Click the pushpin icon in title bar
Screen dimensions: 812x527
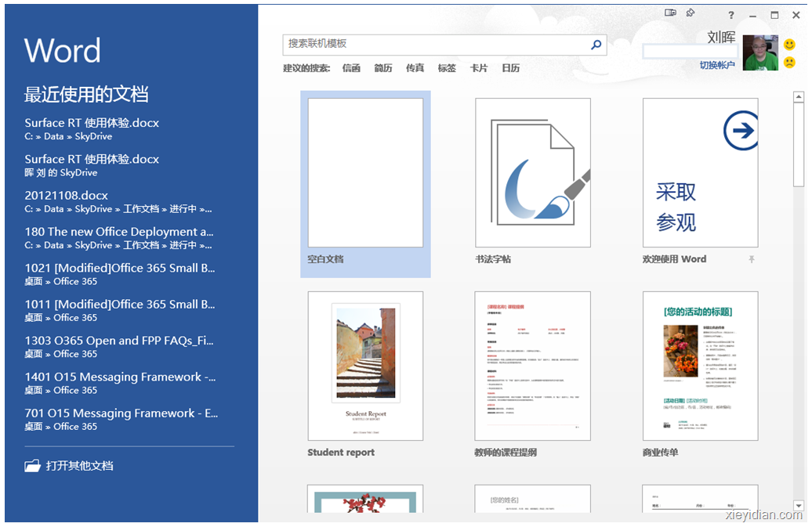691,13
